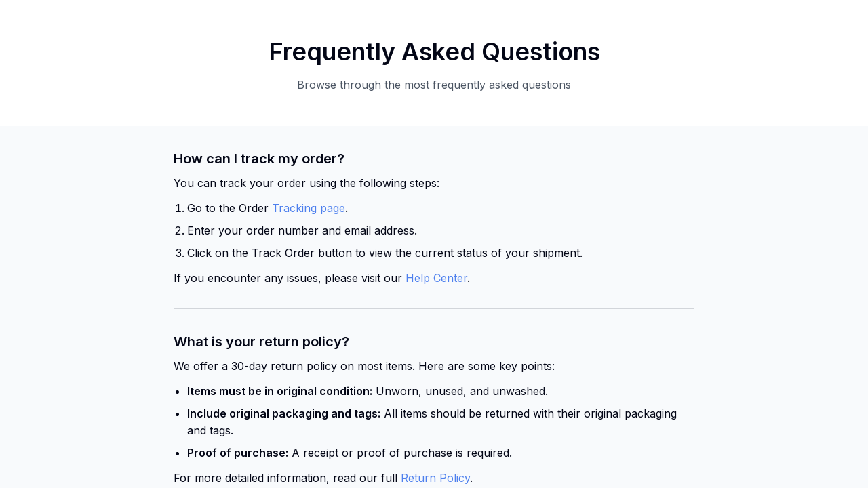
Task: Click step 3 about the Track Order button
Action: pyautogui.click(x=384, y=253)
